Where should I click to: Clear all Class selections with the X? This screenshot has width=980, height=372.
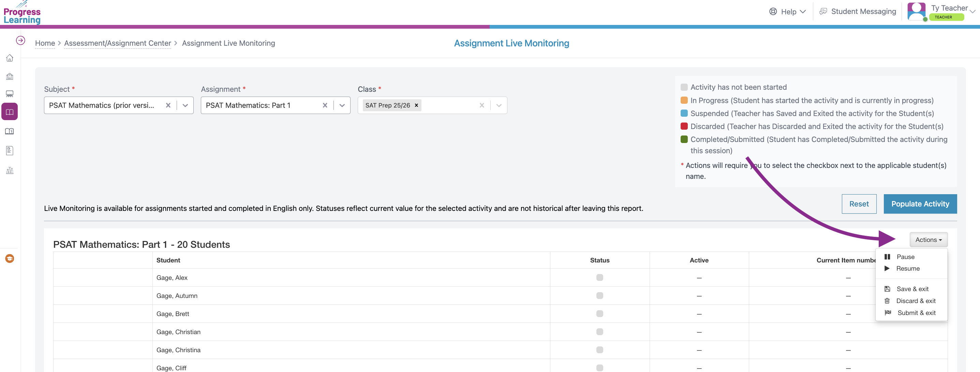pos(481,105)
